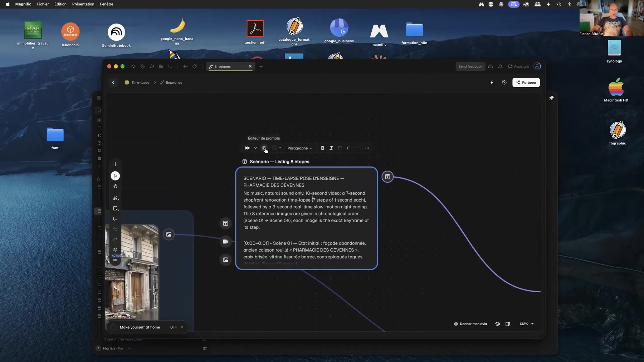Run the node with the fast-forward icon
Viewport: 644px width, 362px height.
[x=247, y=148]
